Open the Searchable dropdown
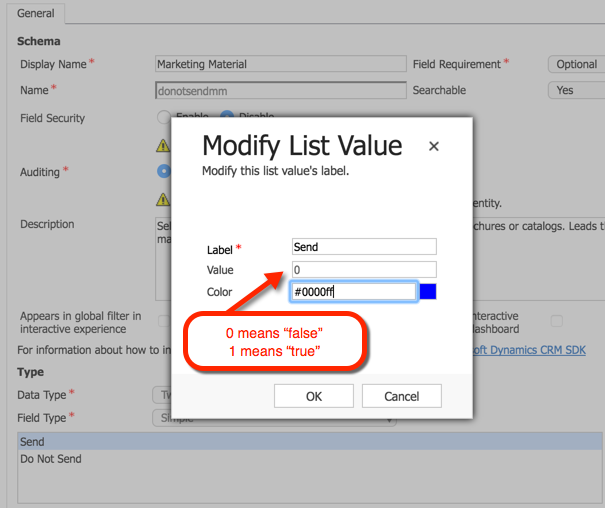This screenshot has height=508, width=605. [x=576, y=90]
